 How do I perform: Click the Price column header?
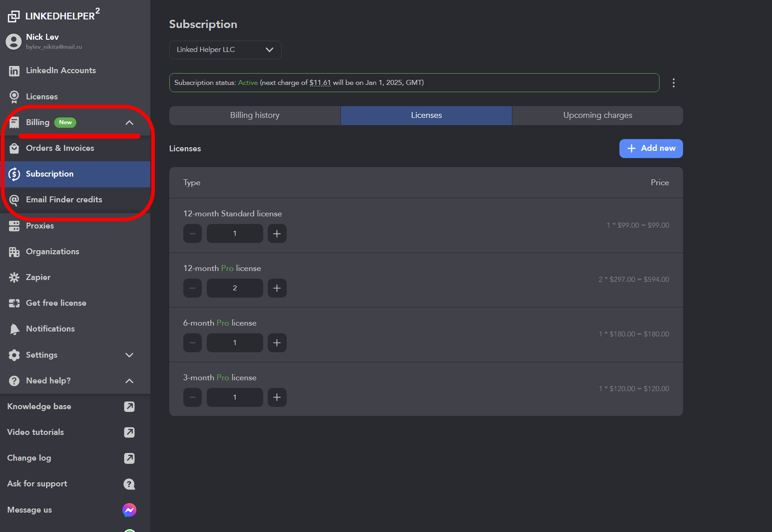(660, 182)
